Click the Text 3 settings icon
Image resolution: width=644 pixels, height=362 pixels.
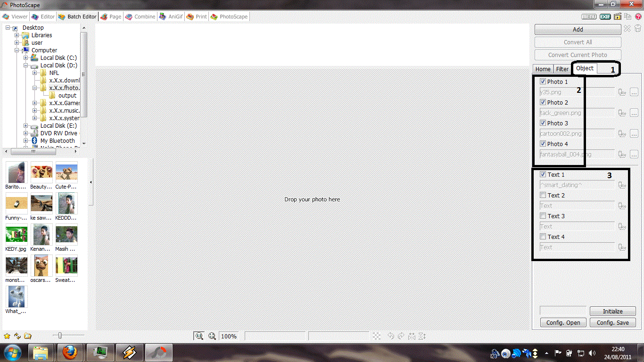(x=622, y=227)
